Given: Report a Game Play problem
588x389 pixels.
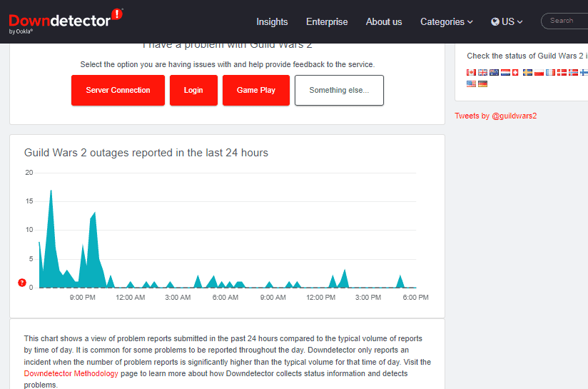Looking at the screenshot, I should [255, 90].
